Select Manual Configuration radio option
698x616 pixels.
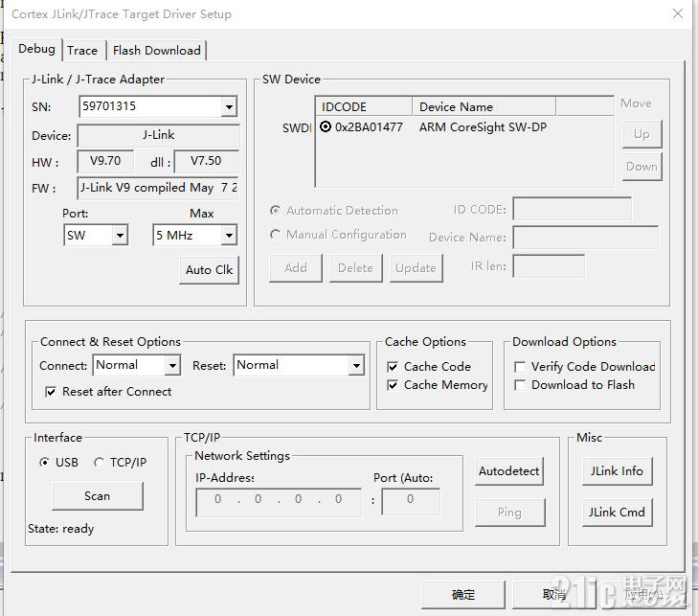(275, 234)
